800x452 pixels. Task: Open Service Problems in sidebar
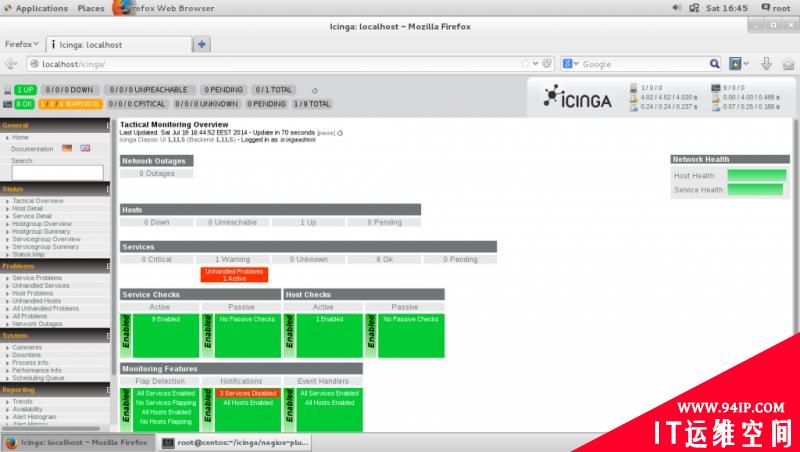point(37,278)
